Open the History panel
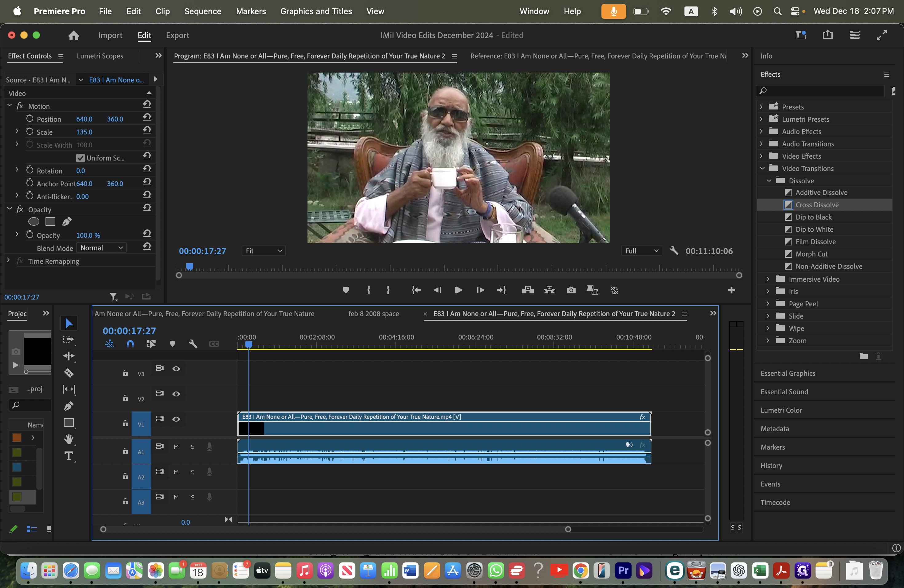The width and height of the screenshot is (904, 588). click(x=771, y=466)
